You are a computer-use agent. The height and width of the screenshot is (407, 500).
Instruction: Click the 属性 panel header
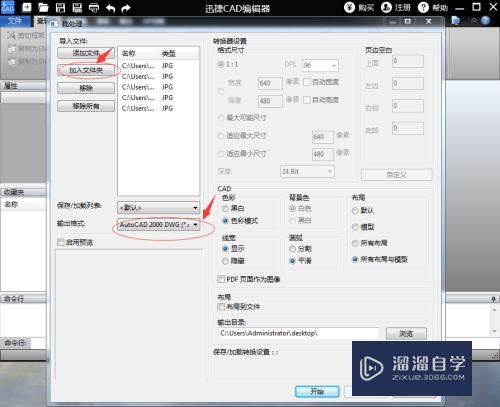pos(23,86)
